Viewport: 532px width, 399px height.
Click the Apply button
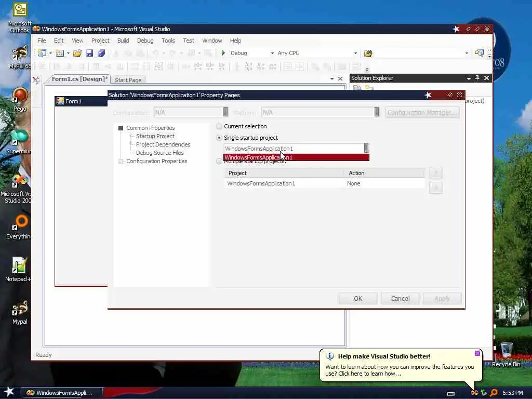[x=442, y=299]
